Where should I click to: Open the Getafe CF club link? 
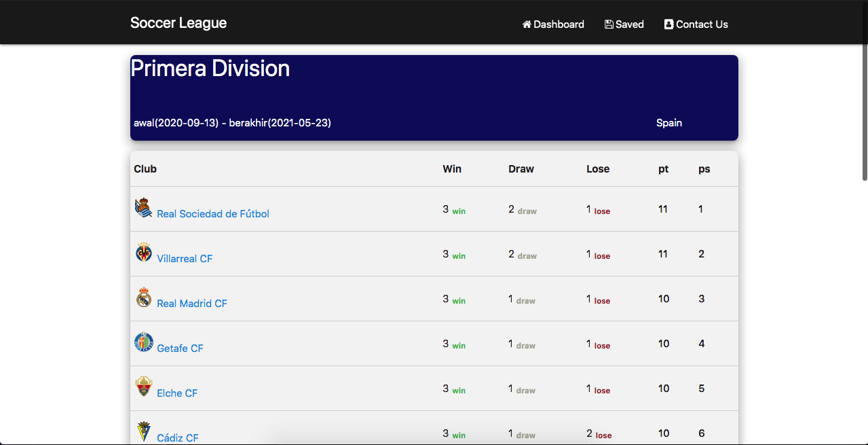(180, 349)
